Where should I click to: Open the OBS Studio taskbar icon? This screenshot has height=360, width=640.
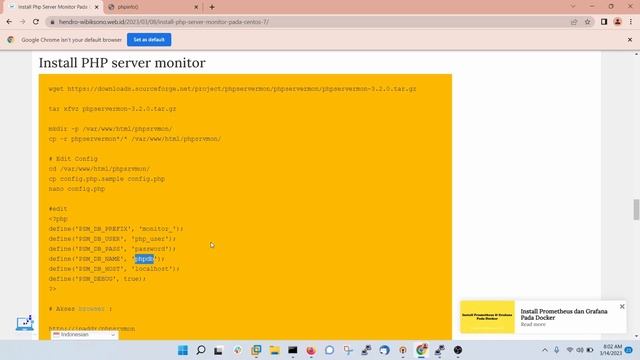pyautogui.click(x=458, y=350)
